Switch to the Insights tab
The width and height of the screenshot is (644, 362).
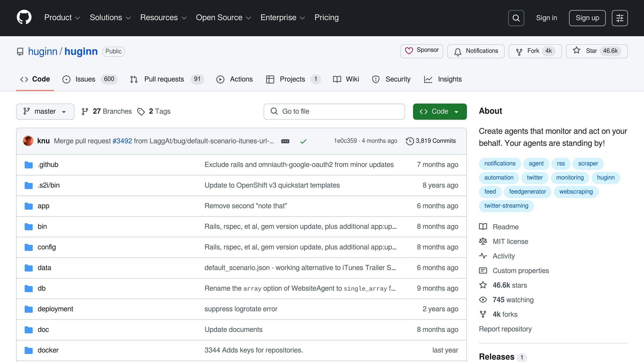coord(443,79)
